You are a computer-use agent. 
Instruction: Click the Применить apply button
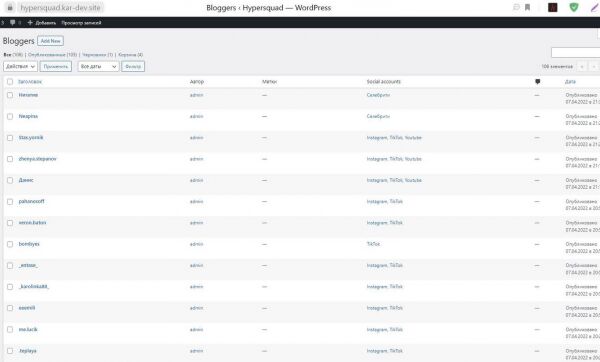(55, 67)
